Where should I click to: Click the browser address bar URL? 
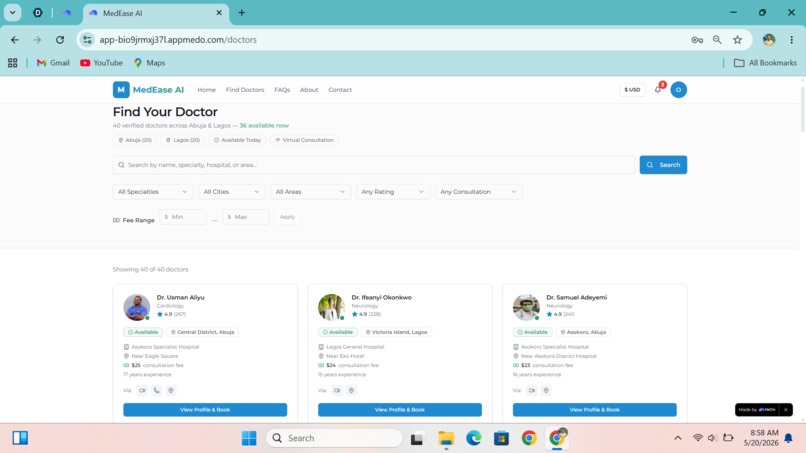178,40
